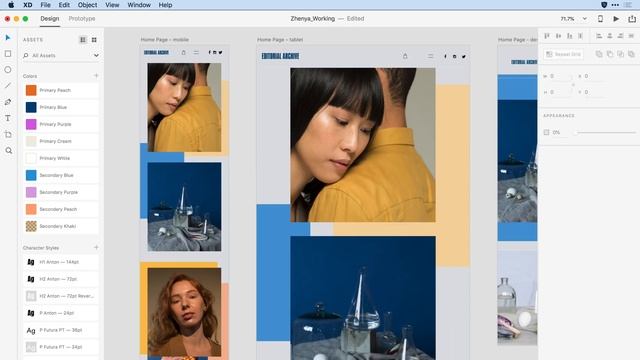Pick the Rectangle tool
The width and height of the screenshot is (640, 360).
(x=8, y=54)
